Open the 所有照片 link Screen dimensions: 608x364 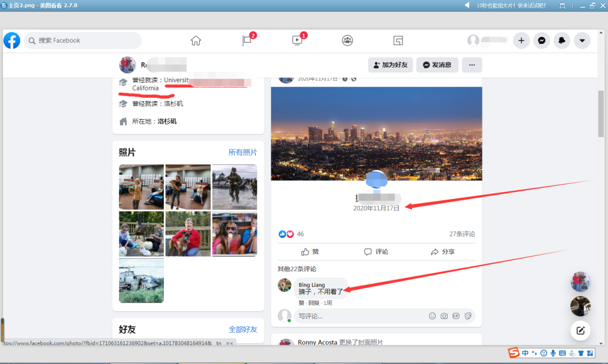[x=243, y=152]
